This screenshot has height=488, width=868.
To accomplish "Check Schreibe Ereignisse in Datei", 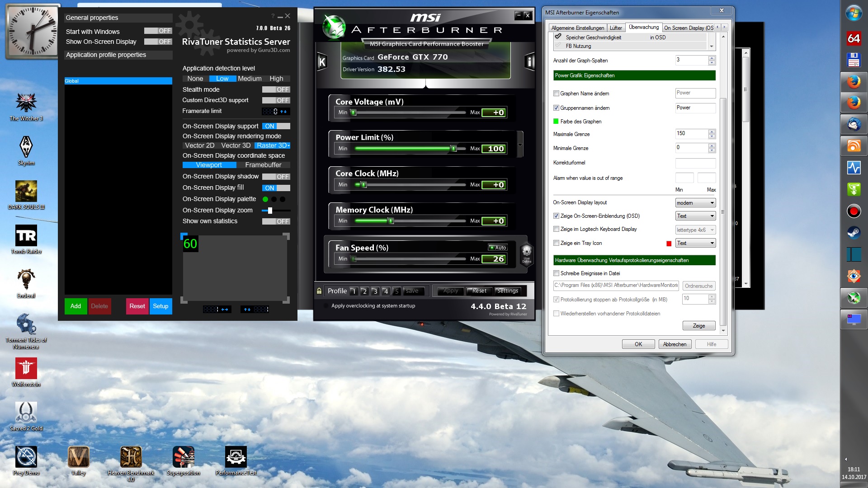I will 557,273.
